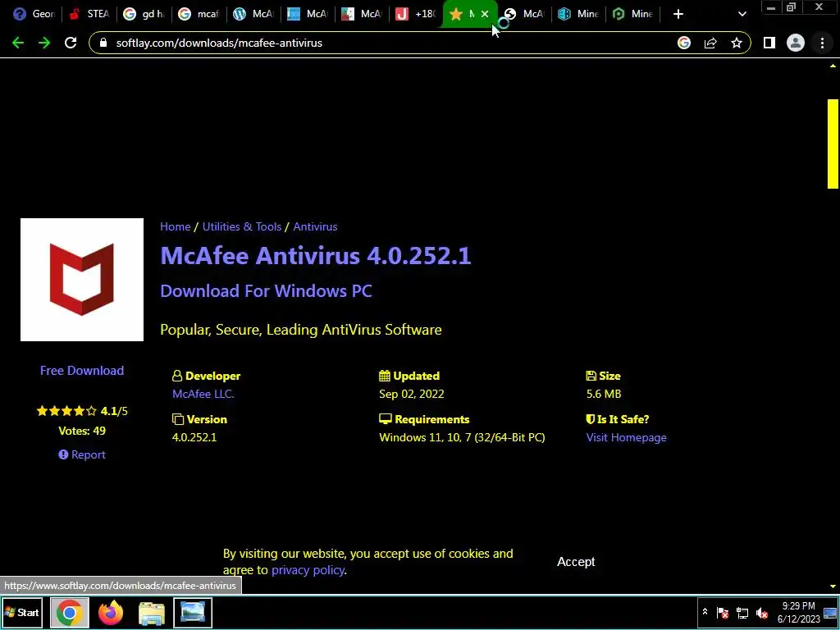Accept the cookie notice
The image size is (840, 630).
[576, 561]
